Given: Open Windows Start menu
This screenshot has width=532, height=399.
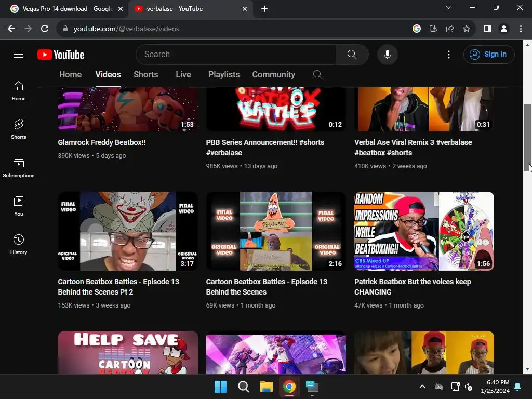Looking at the screenshot, I should tap(220, 387).
